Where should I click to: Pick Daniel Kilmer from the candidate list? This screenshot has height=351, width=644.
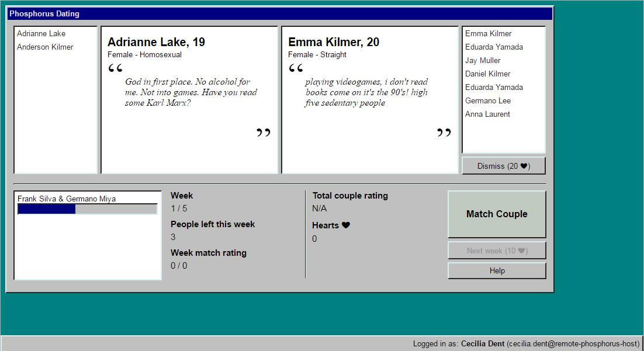pos(487,74)
